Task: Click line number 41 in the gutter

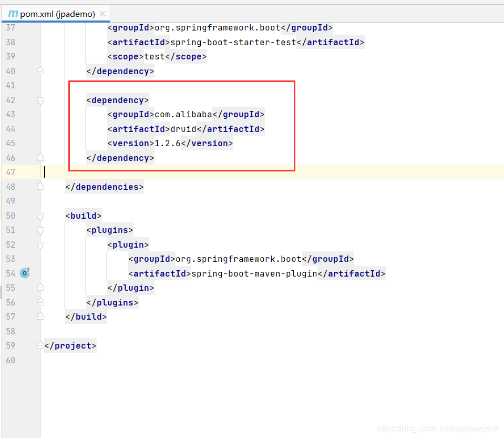Action: pos(11,86)
